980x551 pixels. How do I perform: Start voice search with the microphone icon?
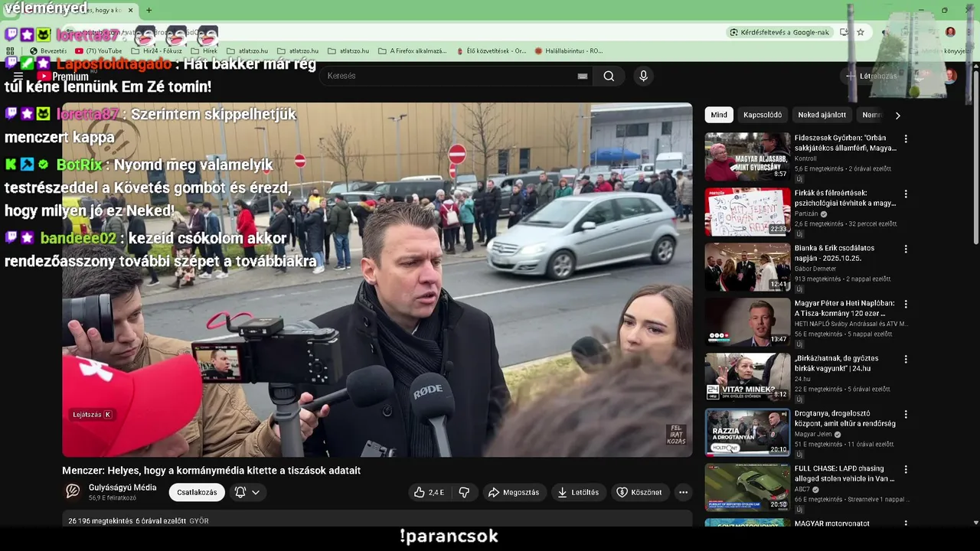coord(643,76)
